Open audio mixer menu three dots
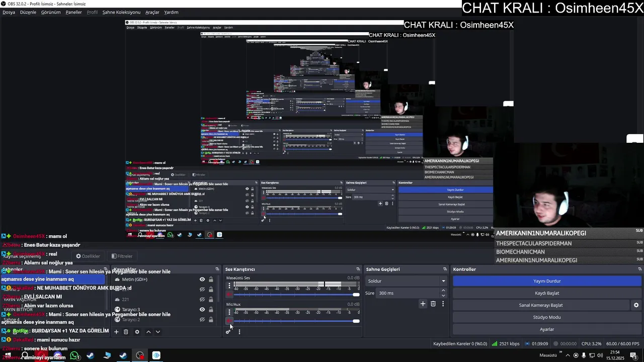The height and width of the screenshot is (362, 644). pos(239,331)
